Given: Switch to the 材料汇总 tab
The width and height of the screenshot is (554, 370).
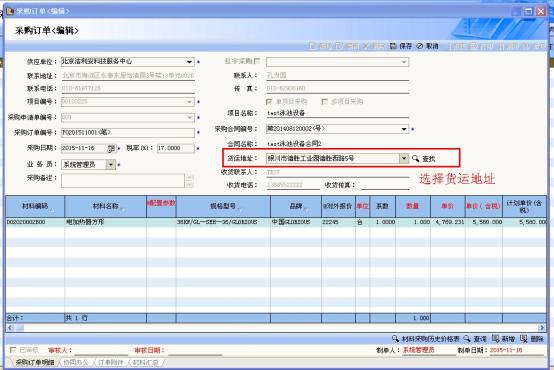Looking at the screenshot, I should click(145, 362).
